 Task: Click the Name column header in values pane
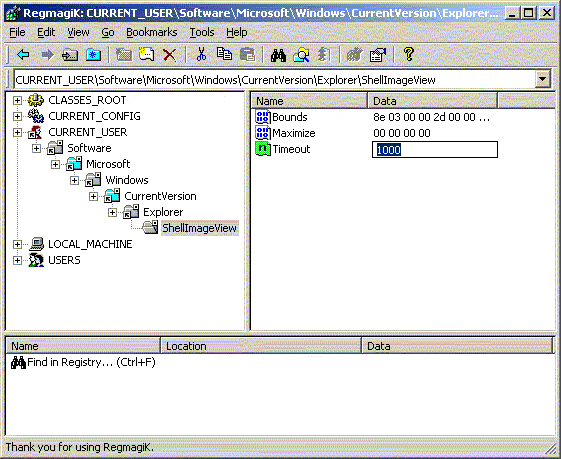pos(309,101)
